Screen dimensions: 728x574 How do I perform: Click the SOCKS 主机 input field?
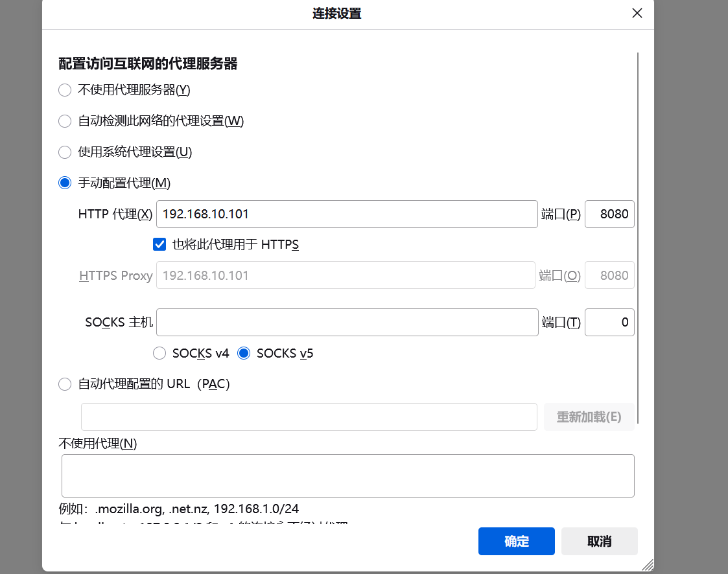tap(347, 322)
